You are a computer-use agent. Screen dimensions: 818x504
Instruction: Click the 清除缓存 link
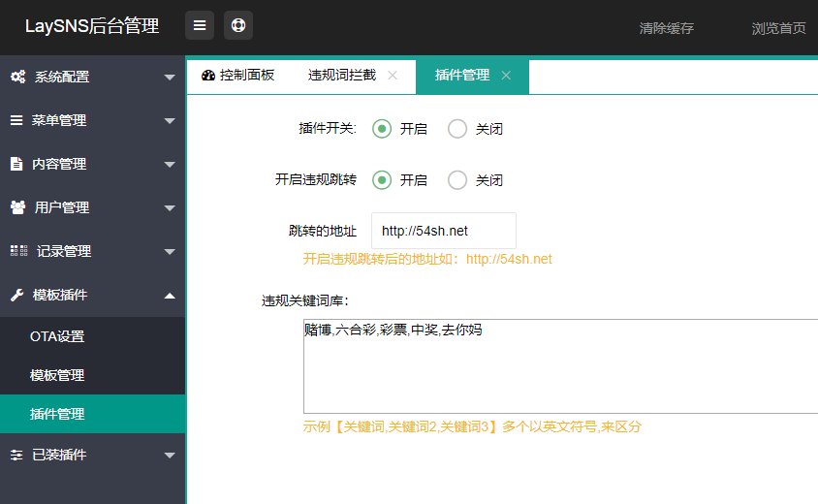coord(666,28)
